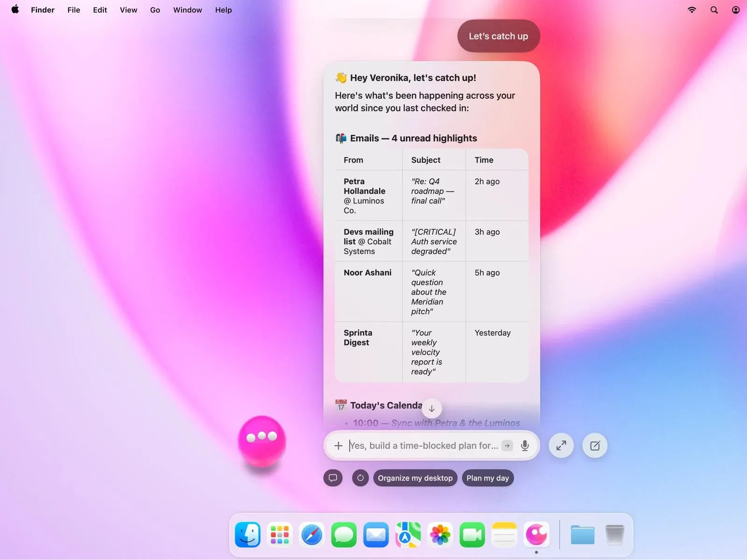Click the Sprinta Digest sender cell
The height and width of the screenshot is (560, 747).
coord(369,352)
